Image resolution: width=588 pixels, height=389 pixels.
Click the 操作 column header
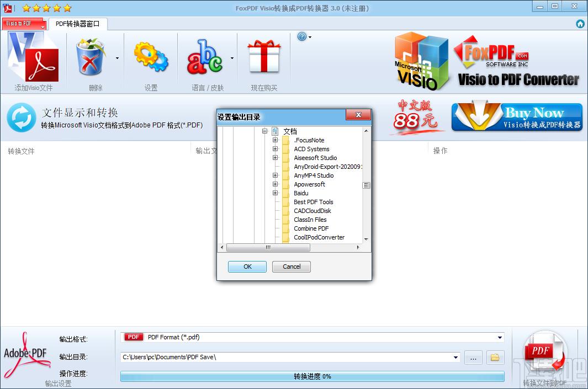(440, 151)
